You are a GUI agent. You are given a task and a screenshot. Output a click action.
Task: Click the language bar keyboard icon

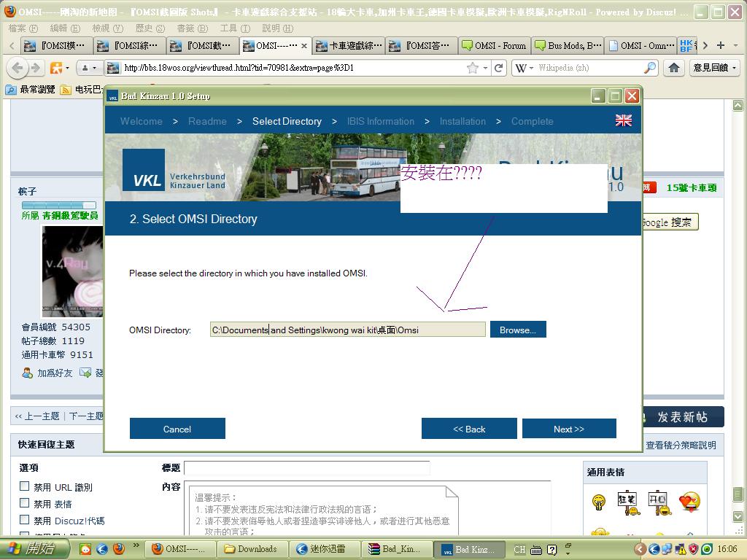point(536,550)
